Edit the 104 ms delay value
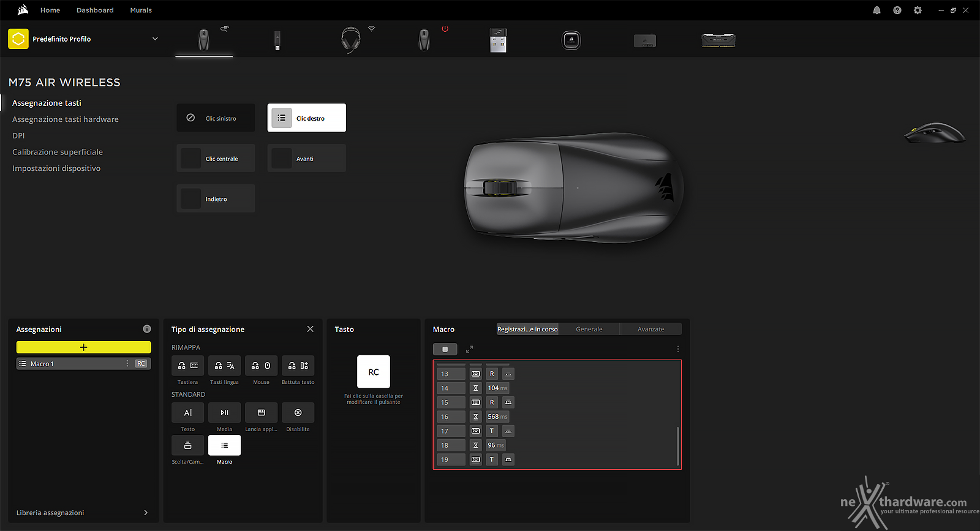 [497, 388]
